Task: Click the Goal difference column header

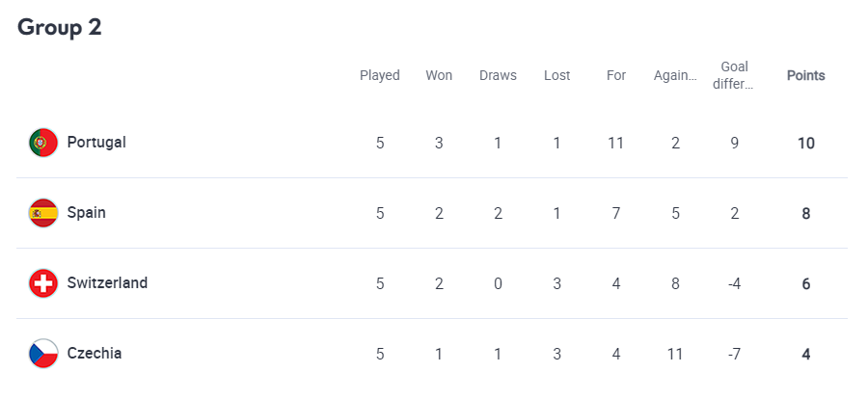Action: coord(735,75)
